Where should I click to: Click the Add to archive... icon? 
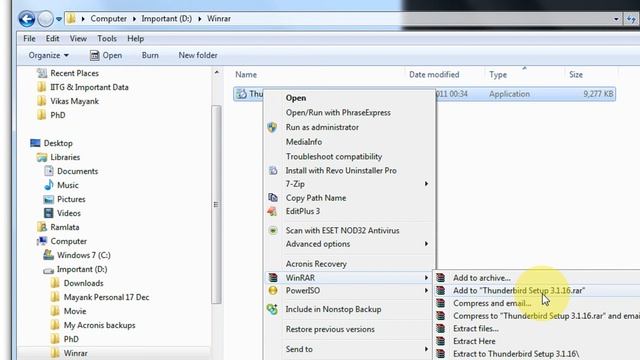tap(440, 278)
